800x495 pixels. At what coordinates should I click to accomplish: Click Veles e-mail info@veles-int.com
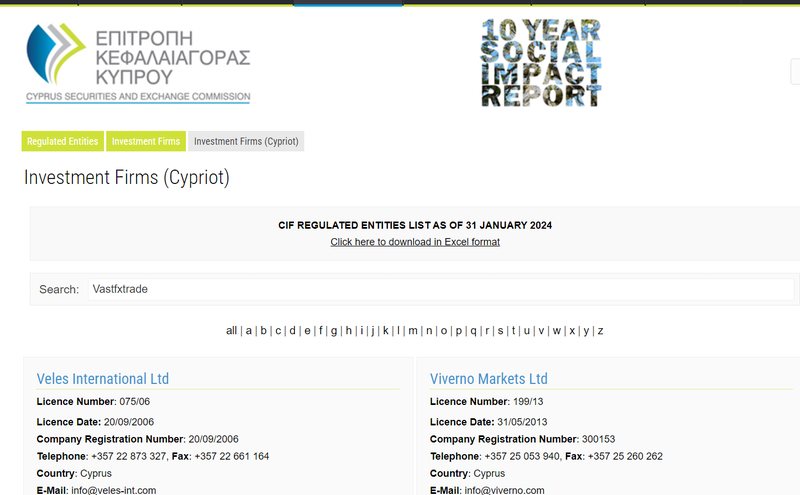pyautogui.click(x=114, y=490)
